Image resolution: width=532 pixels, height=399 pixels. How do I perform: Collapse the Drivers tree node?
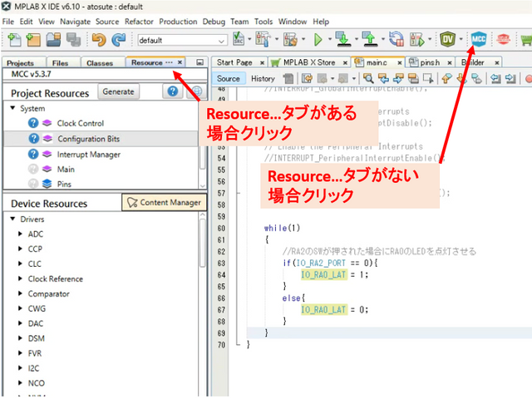[x=12, y=219]
